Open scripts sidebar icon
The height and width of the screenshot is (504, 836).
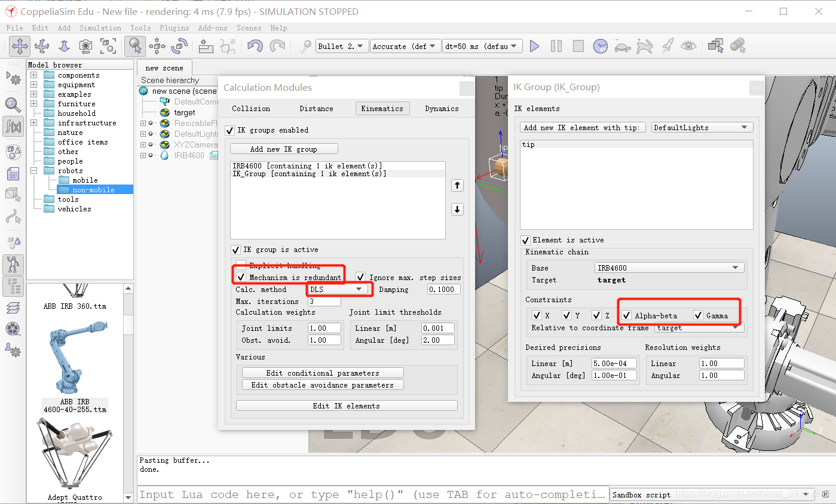tap(13, 174)
